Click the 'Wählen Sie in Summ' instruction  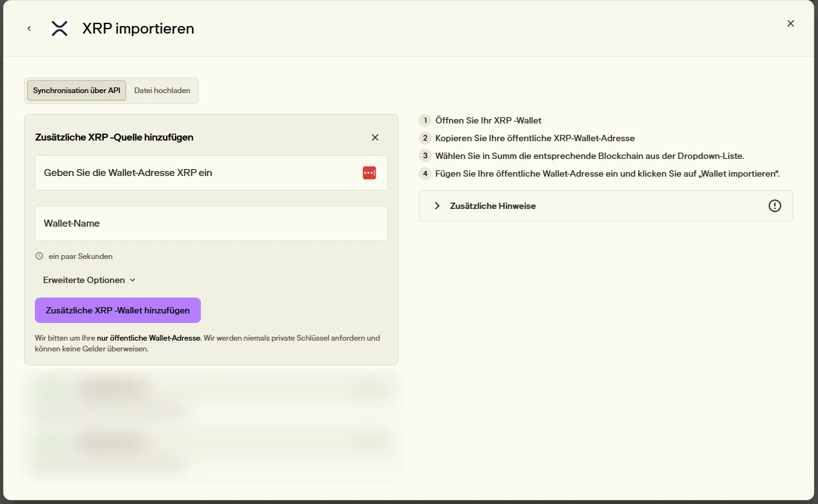tap(589, 156)
